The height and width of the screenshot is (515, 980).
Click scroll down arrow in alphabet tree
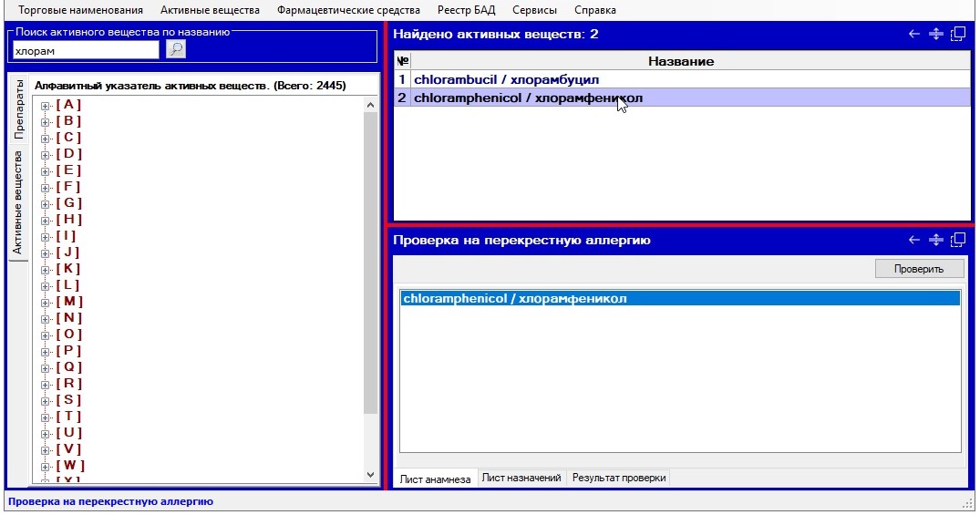click(370, 474)
